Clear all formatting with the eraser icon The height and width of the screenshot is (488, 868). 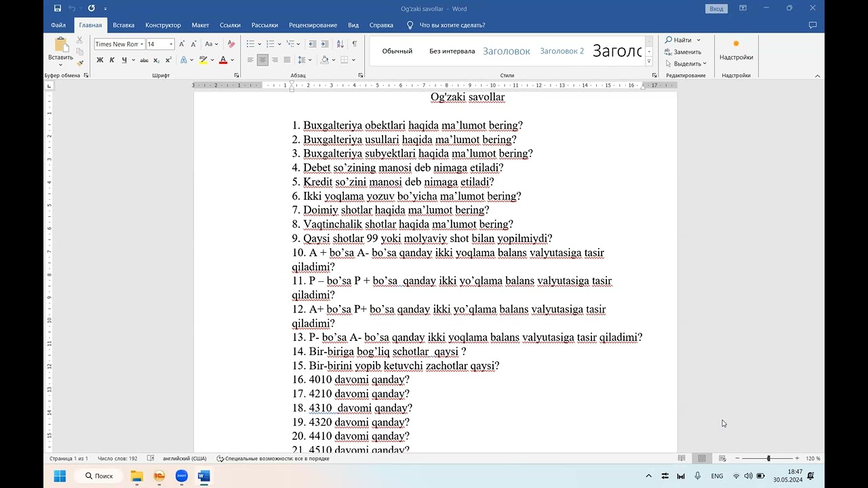(231, 44)
